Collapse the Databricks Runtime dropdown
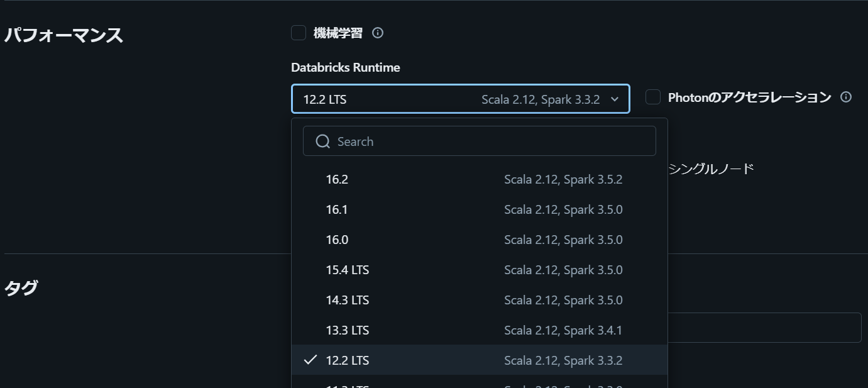 [x=459, y=99]
